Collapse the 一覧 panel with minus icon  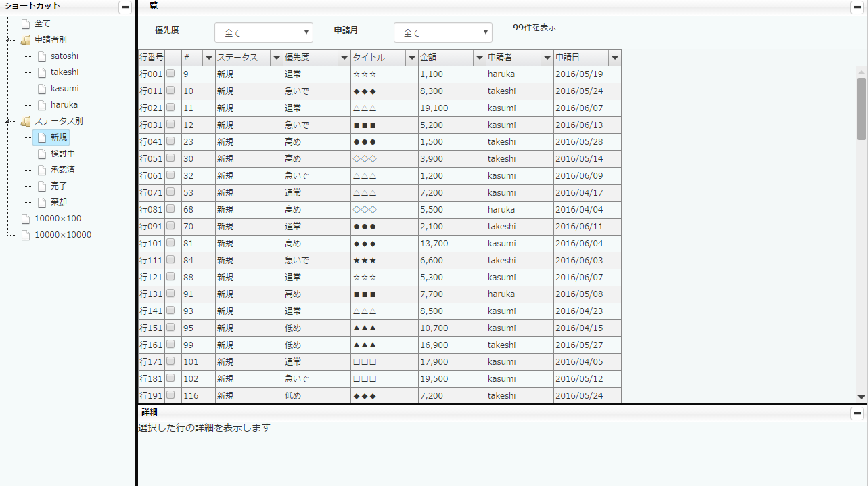click(857, 7)
